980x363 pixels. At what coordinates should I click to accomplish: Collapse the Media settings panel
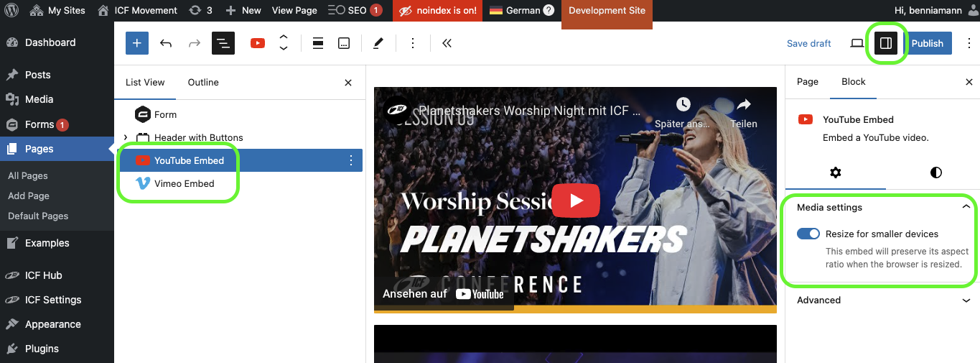(x=966, y=207)
